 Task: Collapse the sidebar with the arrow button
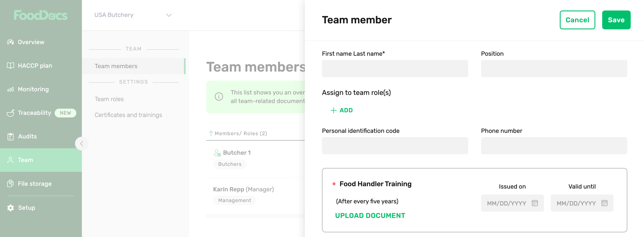81,144
